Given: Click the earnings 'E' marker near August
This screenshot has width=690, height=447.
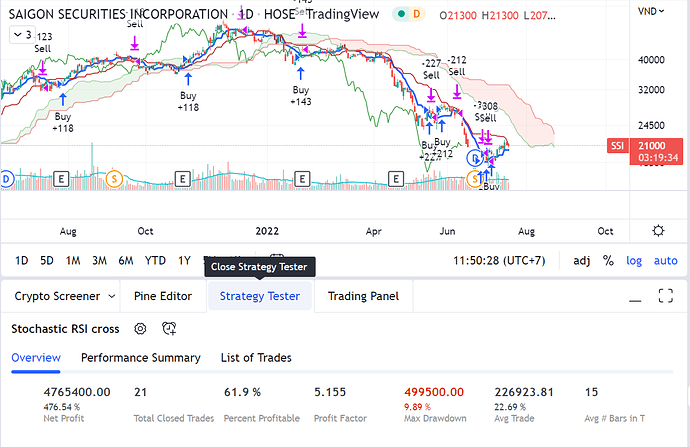Looking at the screenshot, I should (61, 178).
